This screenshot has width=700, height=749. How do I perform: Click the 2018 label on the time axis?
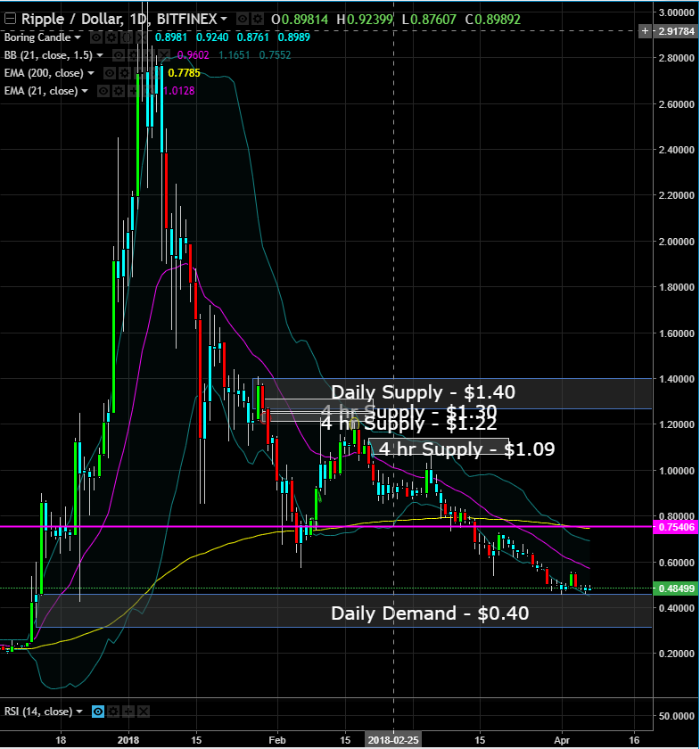pyautogui.click(x=128, y=740)
